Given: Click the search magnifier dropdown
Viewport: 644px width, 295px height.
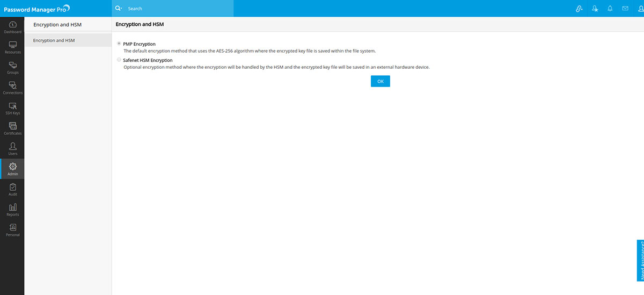Looking at the screenshot, I should [119, 9].
